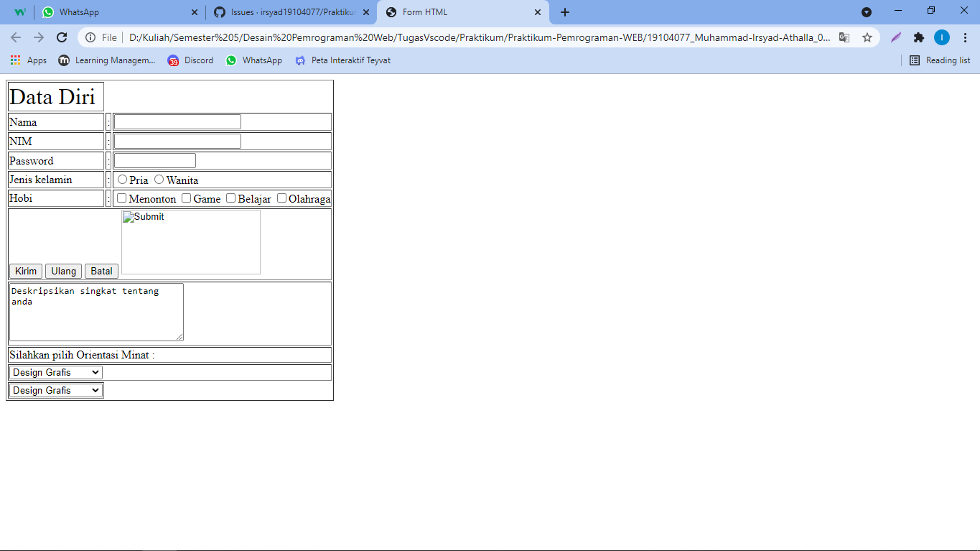Image resolution: width=980 pixels, height=551 pixels.
Task: Open the Apps grid shortcut
Action: [x=29, y=60]
